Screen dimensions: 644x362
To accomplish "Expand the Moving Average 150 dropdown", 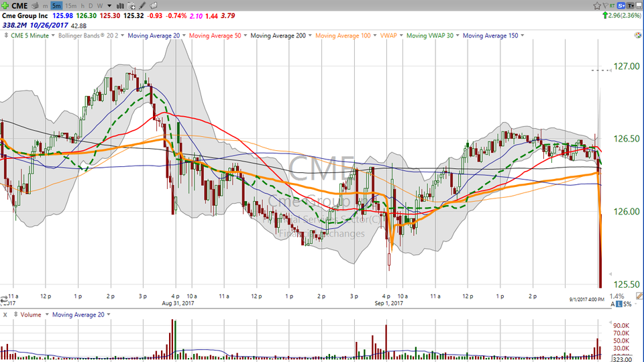I will pyautogui.click(x=522, y=36).
